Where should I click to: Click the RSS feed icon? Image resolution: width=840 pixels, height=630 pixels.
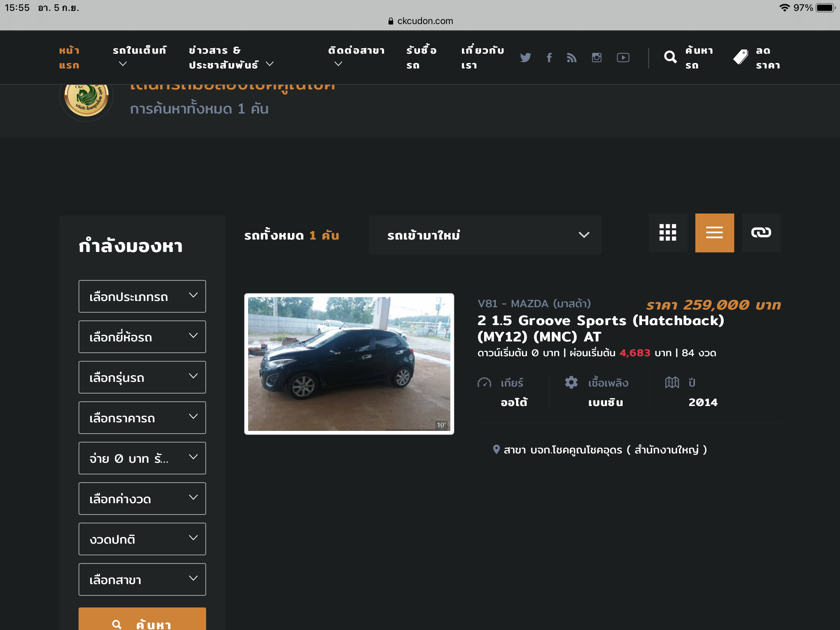572,58
